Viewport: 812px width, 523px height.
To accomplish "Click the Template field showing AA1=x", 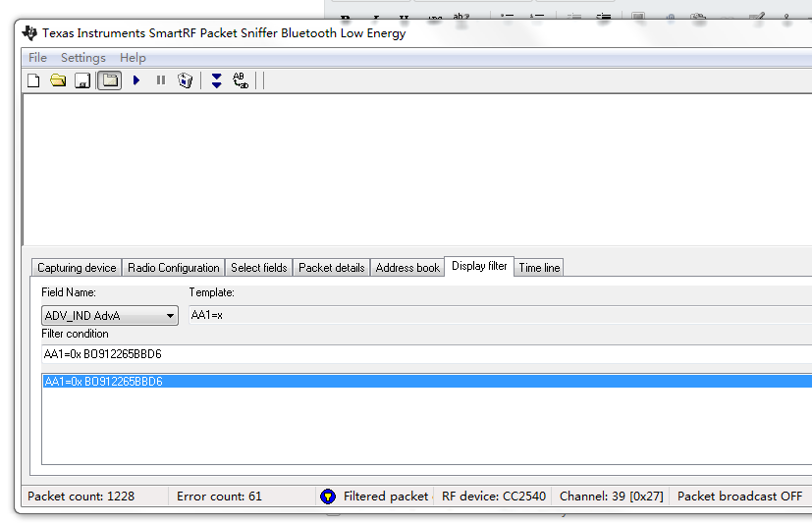I will pos(500,315).
